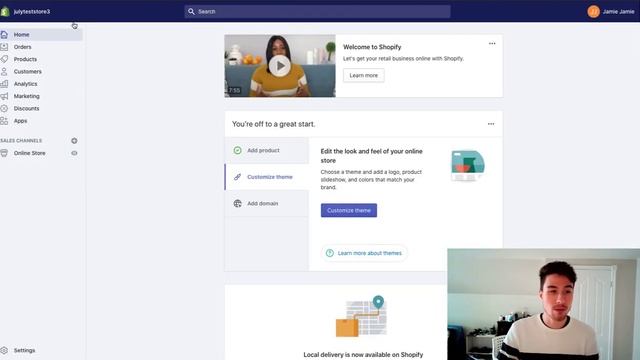
Task: Click the Orders inbox icon
Action: (4, 47)
